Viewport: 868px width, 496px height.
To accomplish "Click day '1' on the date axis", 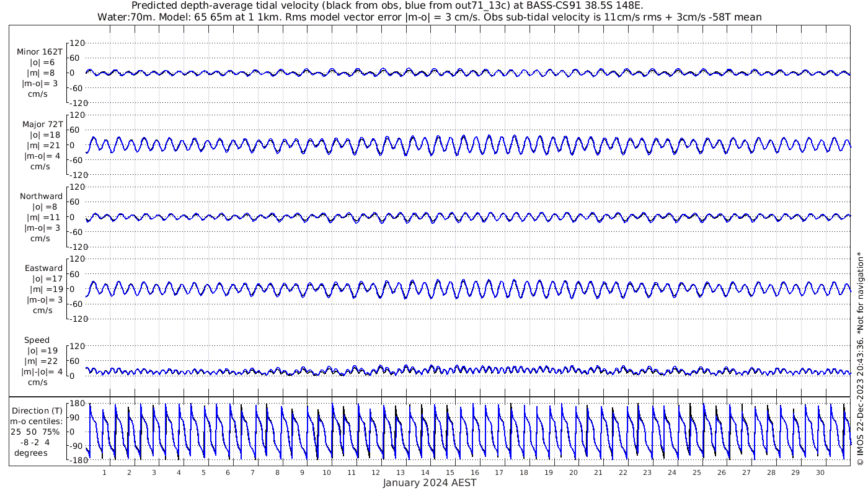I will 105,472.
